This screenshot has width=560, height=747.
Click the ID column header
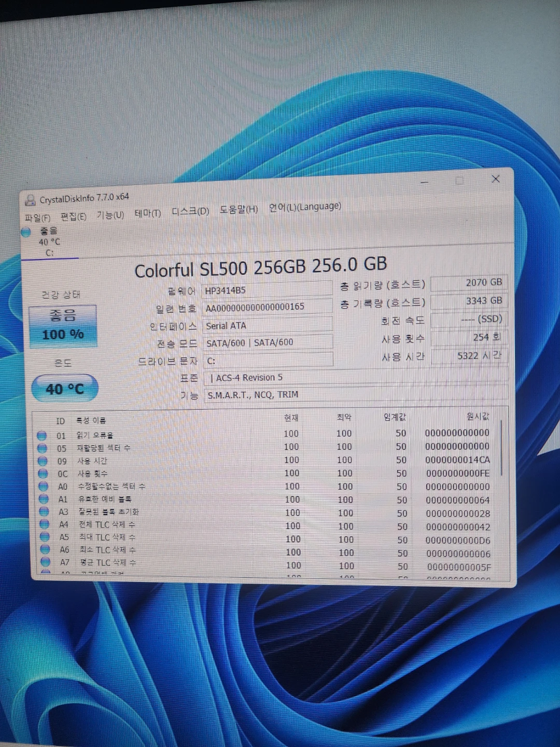pos(61,421)
